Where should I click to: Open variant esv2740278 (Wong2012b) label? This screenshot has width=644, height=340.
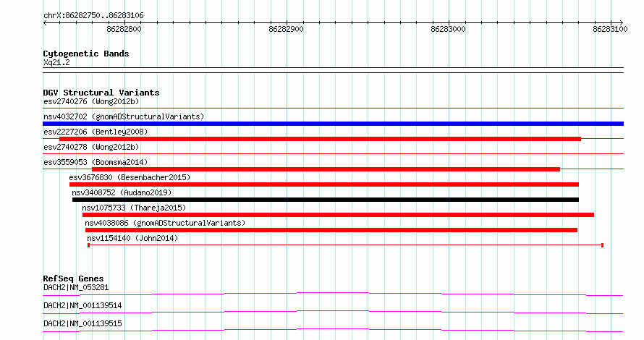click(x=91, y=147)
